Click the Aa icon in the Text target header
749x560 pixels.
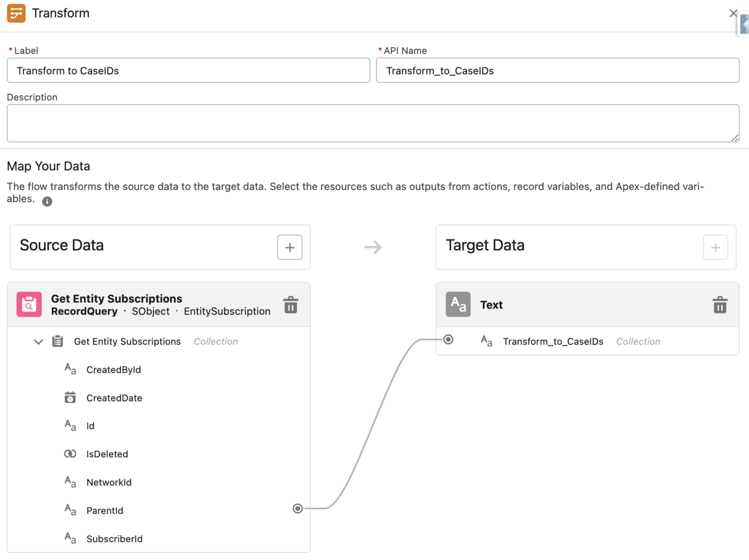point(457,304)
